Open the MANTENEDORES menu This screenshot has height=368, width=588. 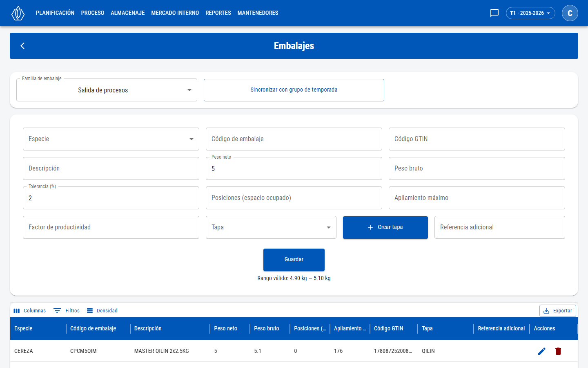(x=258, y=13)
